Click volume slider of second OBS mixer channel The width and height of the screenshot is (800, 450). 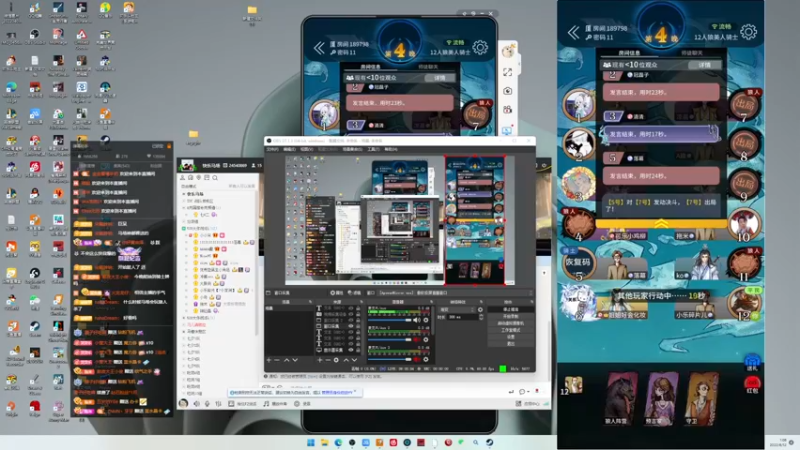pos(390,340)
